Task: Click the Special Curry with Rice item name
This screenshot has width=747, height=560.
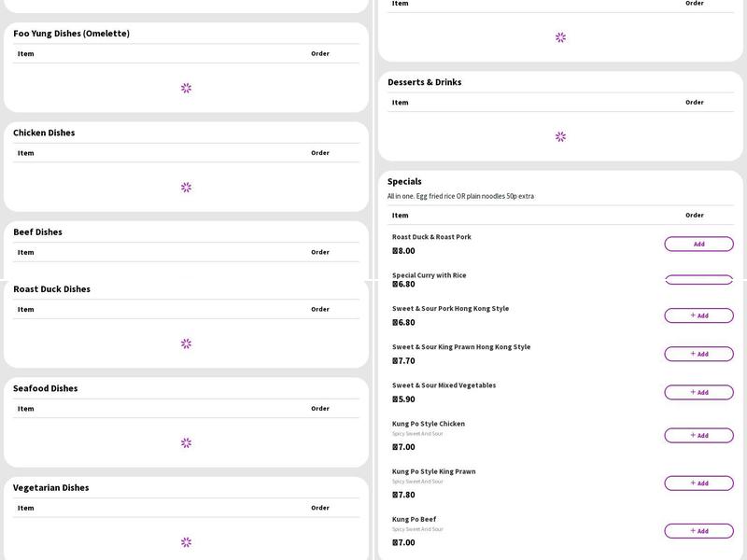Action: (429, 275)
